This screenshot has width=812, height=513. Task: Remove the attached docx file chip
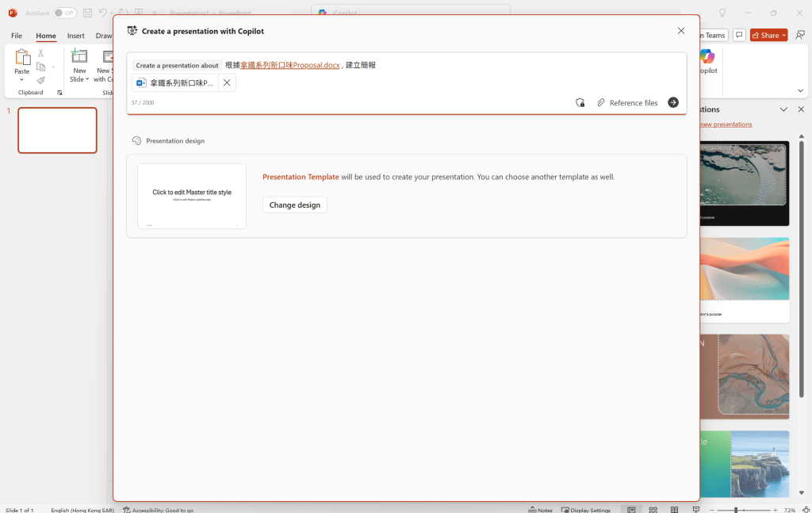pyautogui.click(x=227, y=82)
